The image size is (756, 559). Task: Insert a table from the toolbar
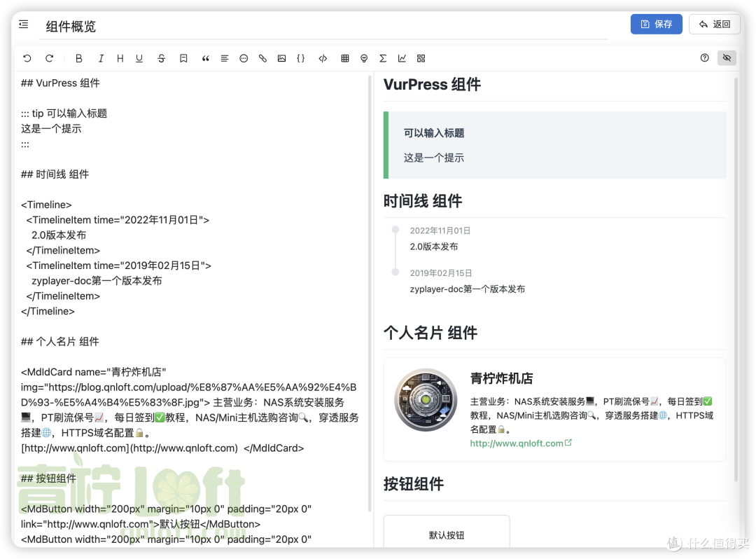[x=345, y=58]
